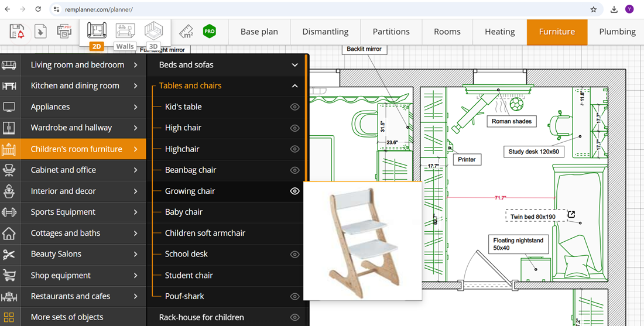Open external link icon beside Twin bed label
The height and width of the screenshot is (326, 644).
[571, 214]
